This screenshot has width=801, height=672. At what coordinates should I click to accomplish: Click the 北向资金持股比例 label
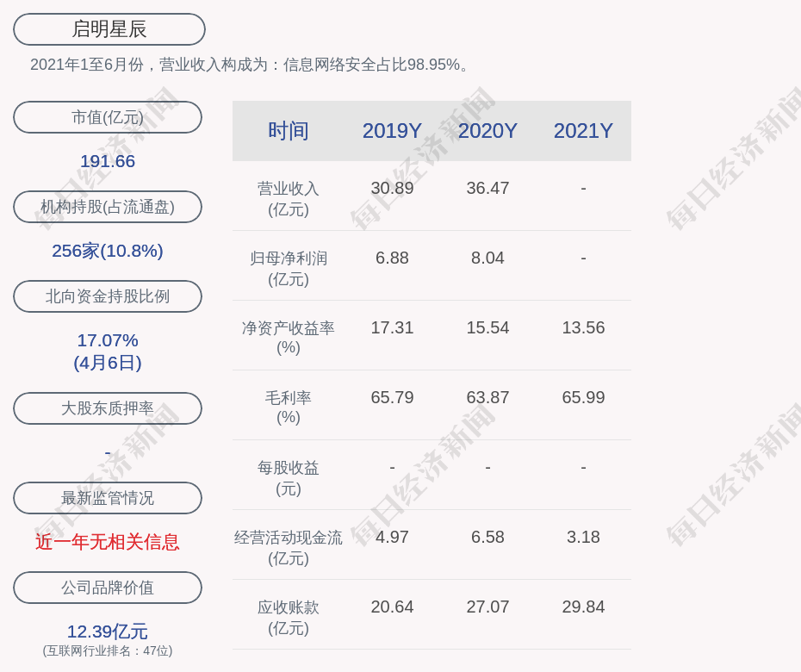[x=108, y=296]
